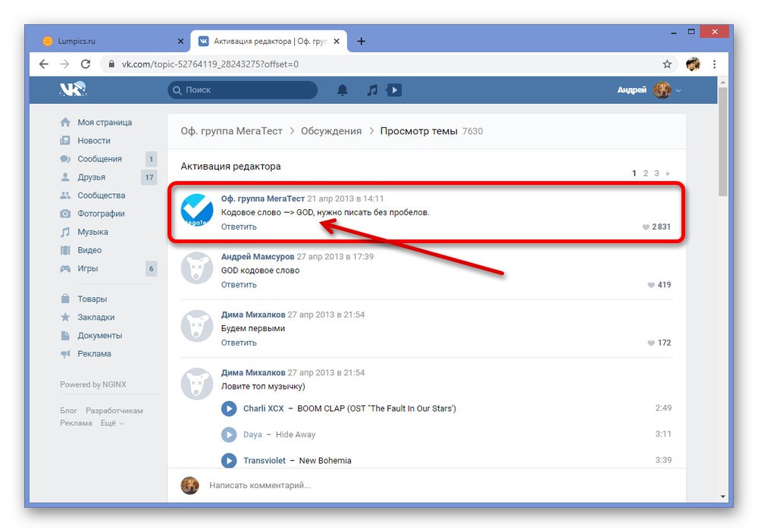Open Дима Михалков's name on 'Будем первыми' comment
758x532 pixels.
(253, 315)
